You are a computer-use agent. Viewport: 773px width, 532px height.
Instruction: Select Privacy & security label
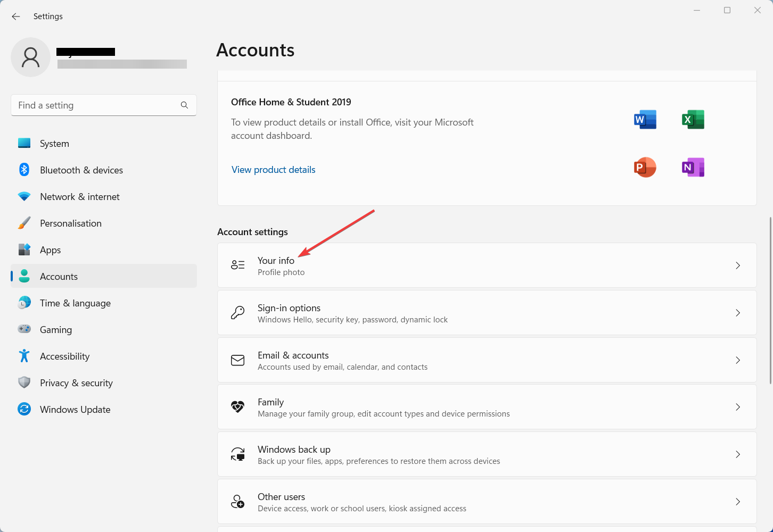(x=76, y=383)
